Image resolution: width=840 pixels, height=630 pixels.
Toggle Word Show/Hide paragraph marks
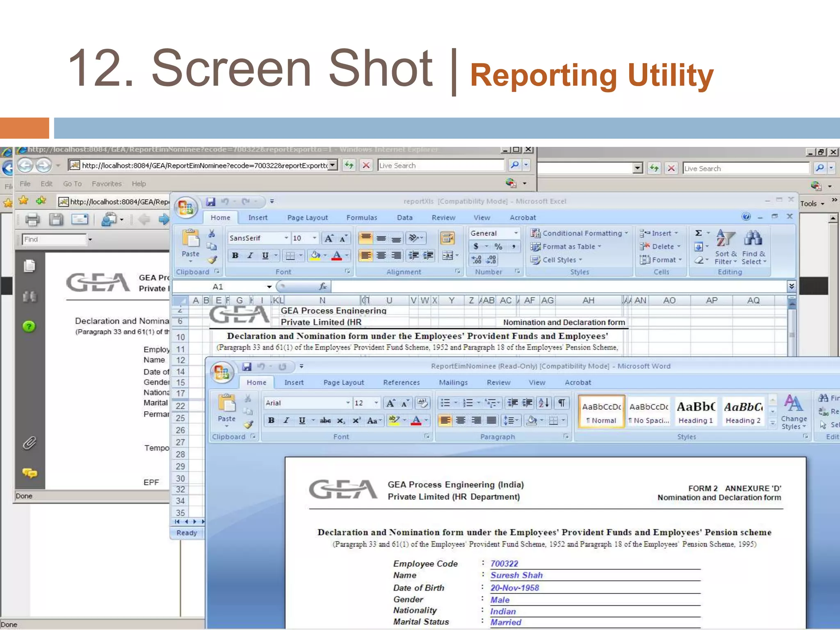coord(562,403)
